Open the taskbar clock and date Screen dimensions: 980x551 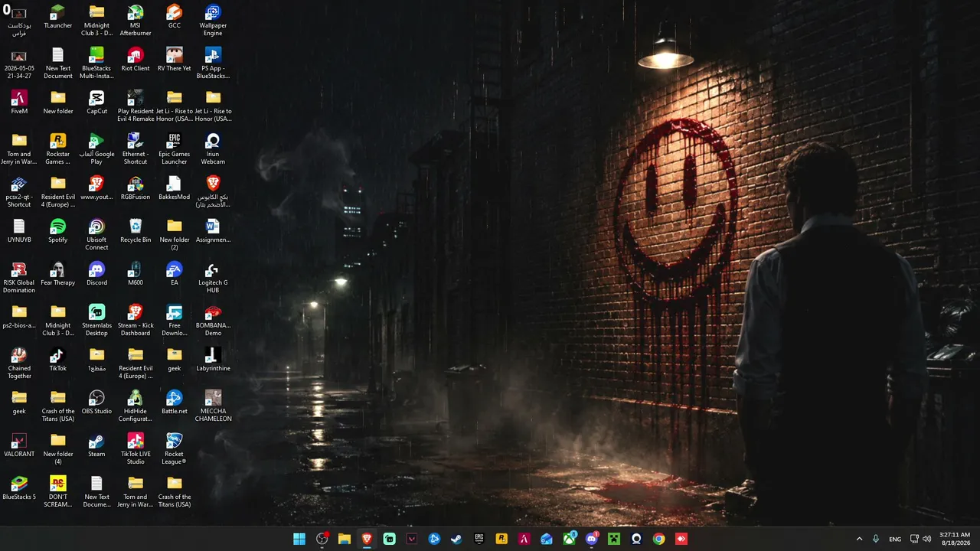tap(955, 539)
